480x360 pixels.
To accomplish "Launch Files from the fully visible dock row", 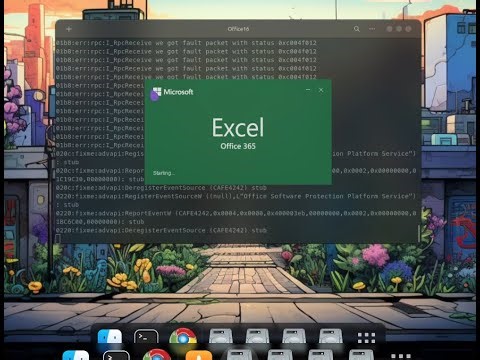I will [110, 337].
